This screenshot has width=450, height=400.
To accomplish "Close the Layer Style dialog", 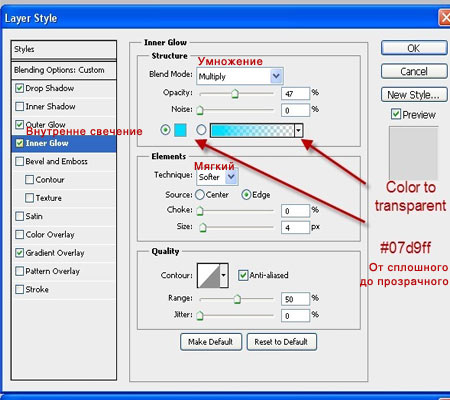I will [445, 18].
